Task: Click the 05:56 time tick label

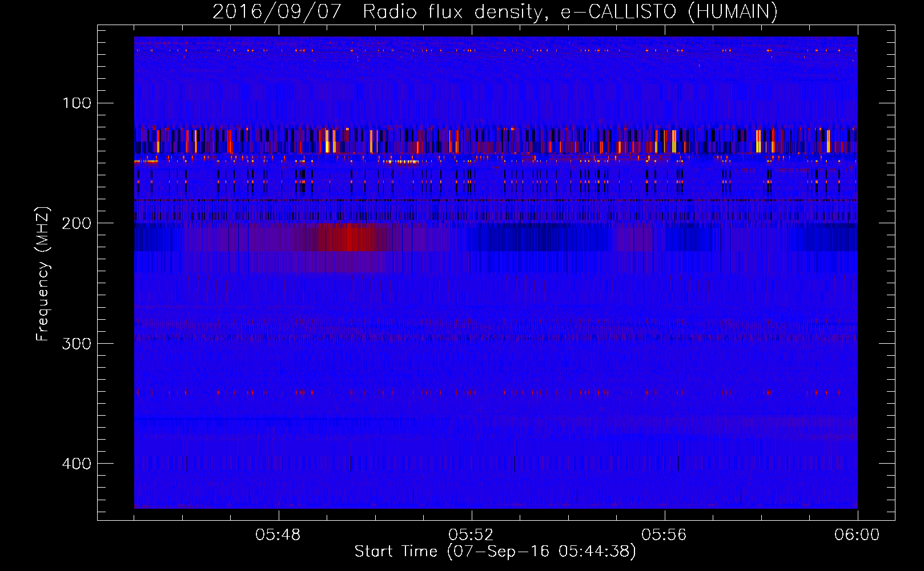Action: pyautogui.click(x=664, y=535)
